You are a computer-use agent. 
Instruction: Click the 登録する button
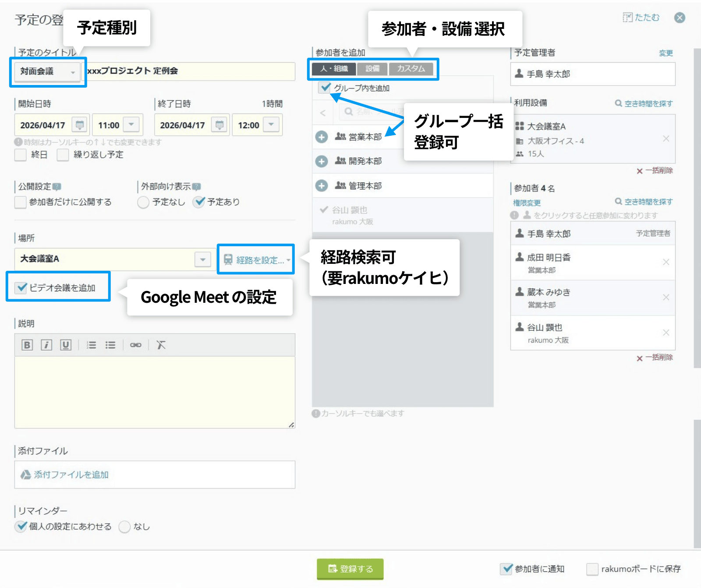(350, 569)
